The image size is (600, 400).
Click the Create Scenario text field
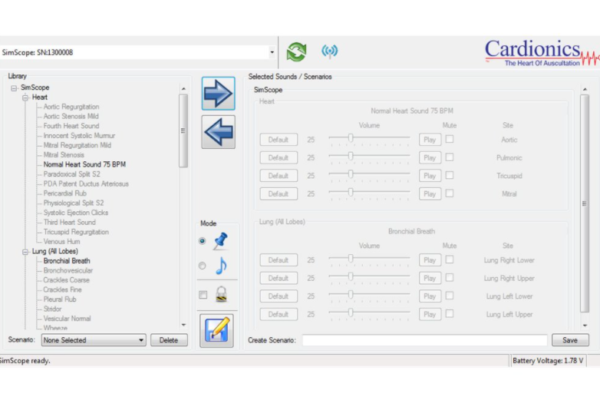[x=425, y=340]
